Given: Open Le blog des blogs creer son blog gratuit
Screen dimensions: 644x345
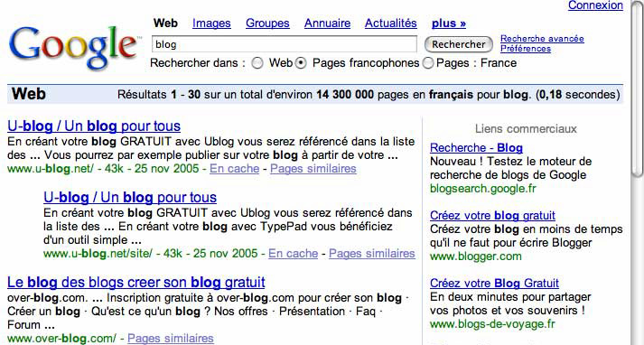Looking at the screenshot, I should pyautogui.click(x=136, y=282).
